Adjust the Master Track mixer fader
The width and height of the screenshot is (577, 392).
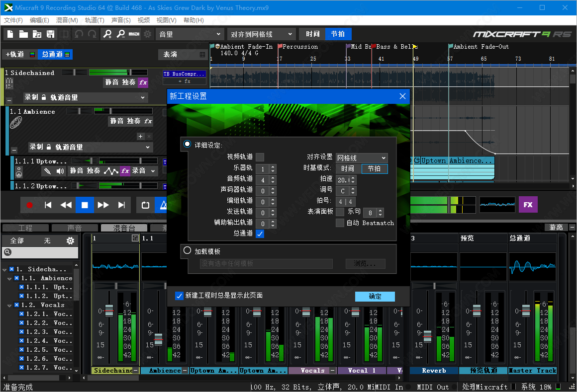click(526, 311)
